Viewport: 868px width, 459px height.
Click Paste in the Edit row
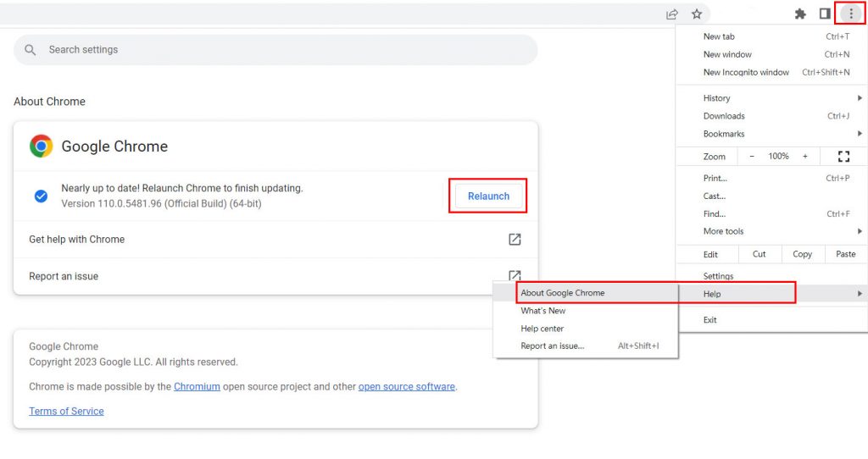pos(846,254)
